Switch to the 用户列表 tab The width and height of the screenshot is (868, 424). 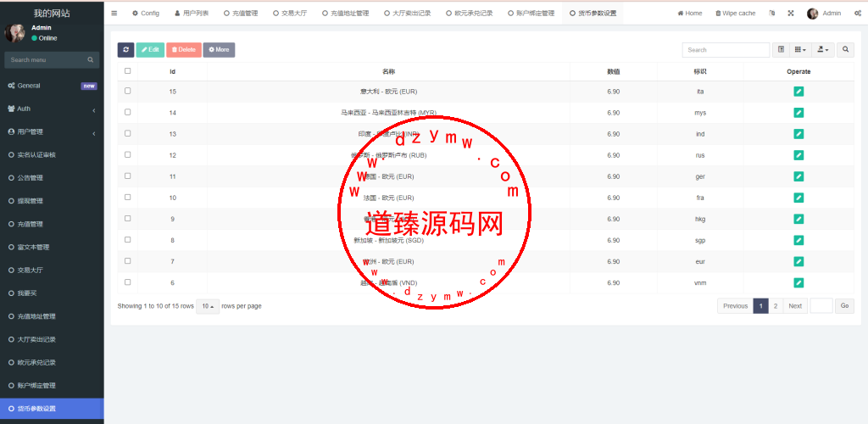coord(192,14)
